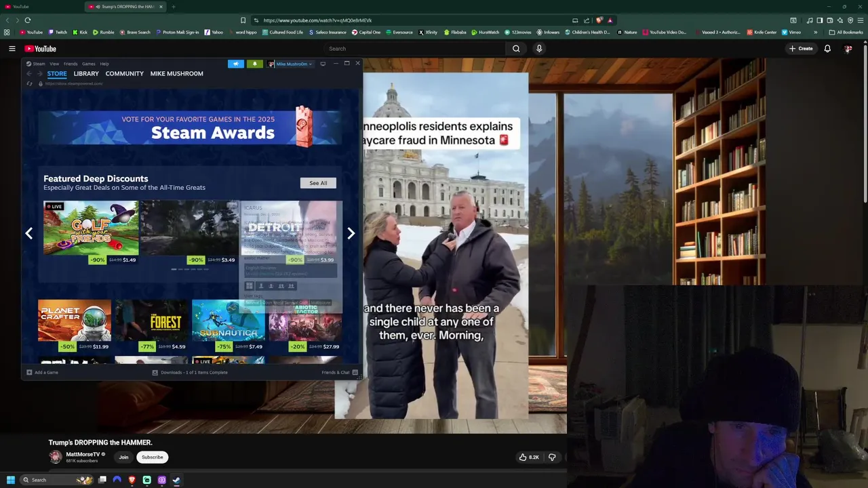Select the Steam STORE tab

[x=57, y=73]
